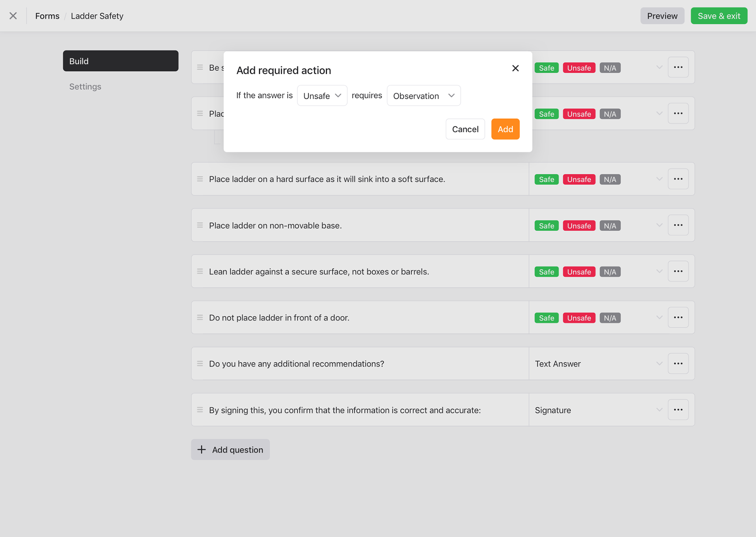Cancel the required action dialog
This screenshot has height=537, width=756.
pos(465,129)
